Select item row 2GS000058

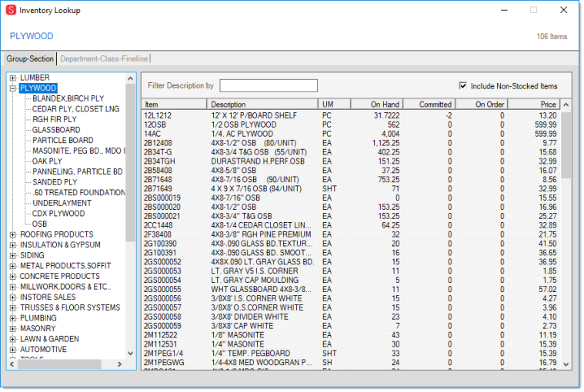click(x=351, y=317)
